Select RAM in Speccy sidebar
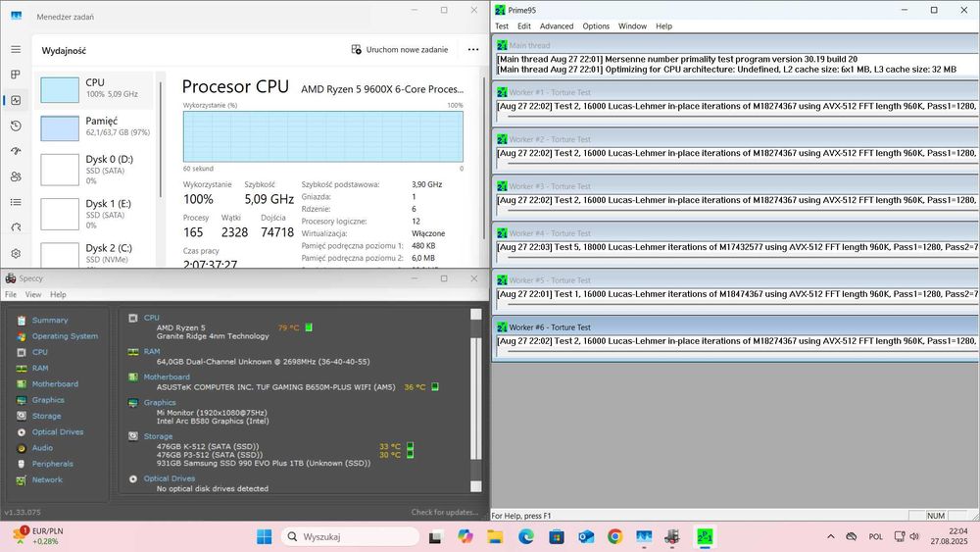The width and height of the screenshot is (980, 552). point(40,369)
